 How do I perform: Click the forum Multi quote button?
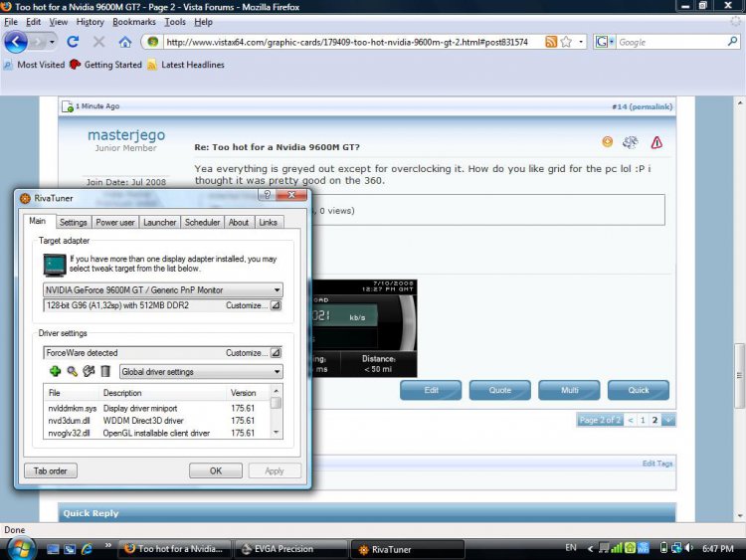[x=570, y=390]
